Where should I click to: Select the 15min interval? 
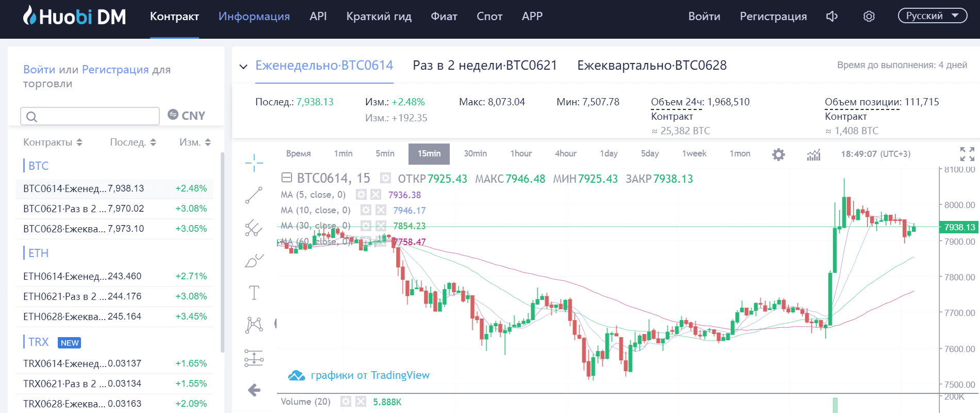coord(429,154)
